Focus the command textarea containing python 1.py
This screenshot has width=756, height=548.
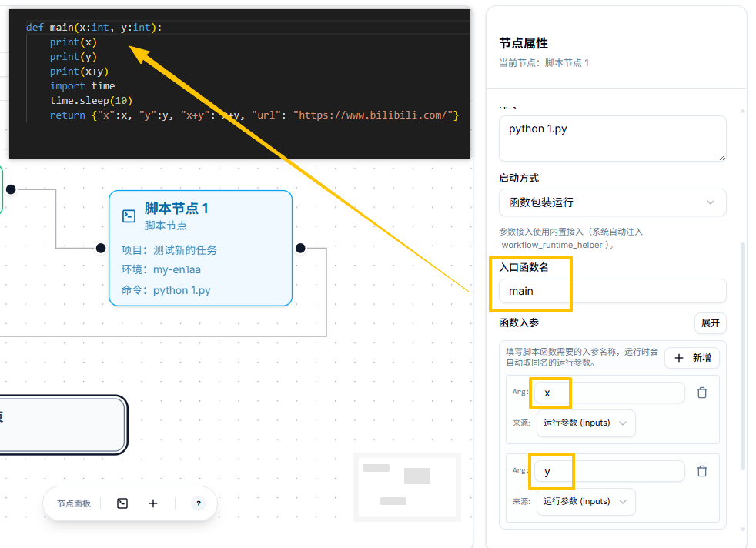coord(612,139)
